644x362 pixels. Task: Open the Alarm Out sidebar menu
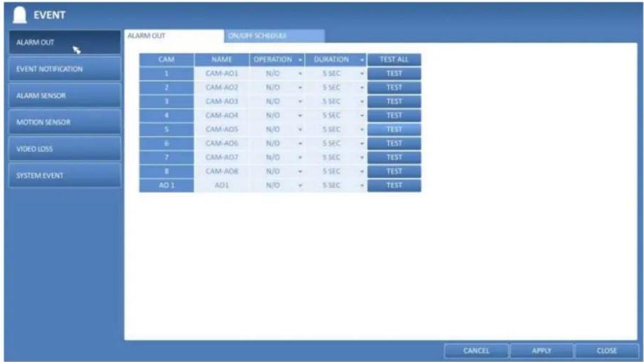(65, 42)
